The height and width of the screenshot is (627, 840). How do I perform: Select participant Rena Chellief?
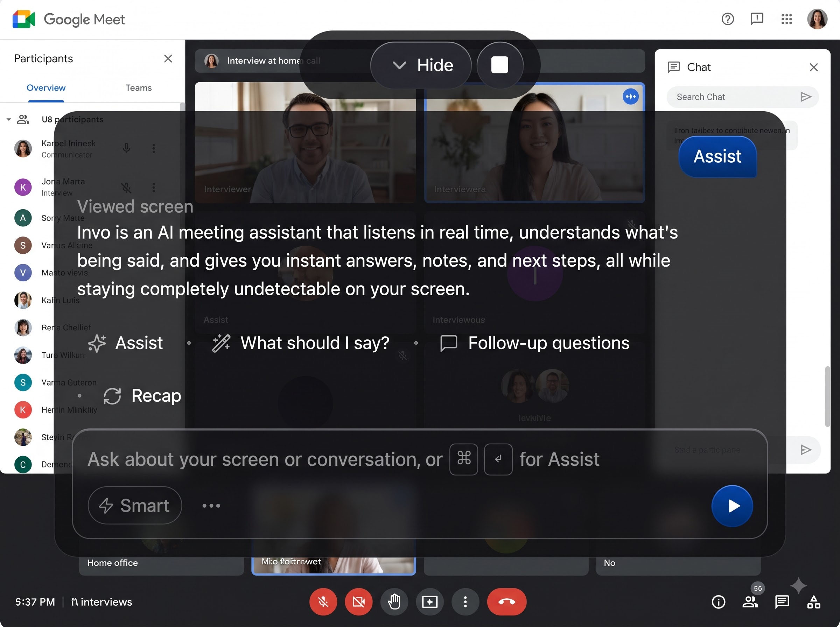point(53,328)
